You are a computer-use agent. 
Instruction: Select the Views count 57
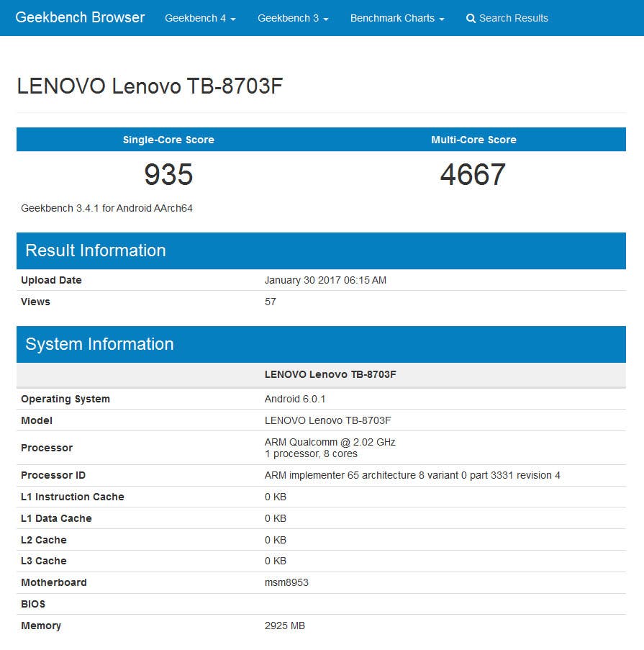point(271,302)
